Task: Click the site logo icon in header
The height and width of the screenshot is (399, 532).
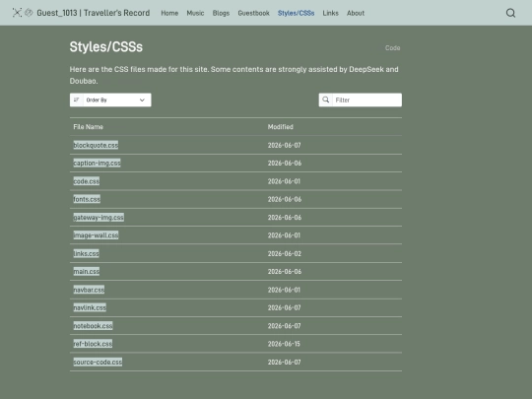Action: point(17,13)
